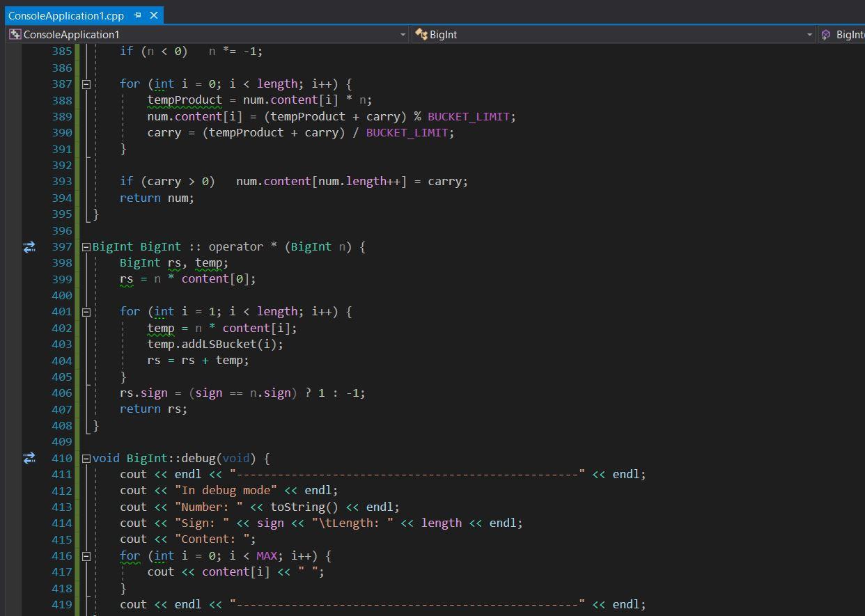
Task: Open the project dropdown in the navigation bar
Action: point(403,34)
